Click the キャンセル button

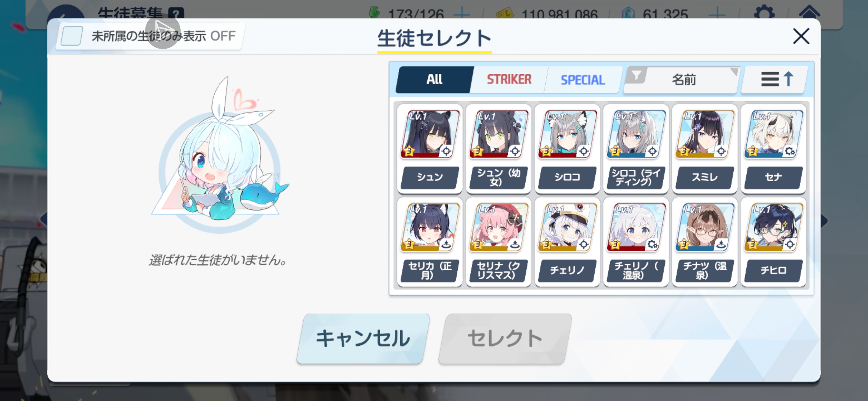(364, 338)
